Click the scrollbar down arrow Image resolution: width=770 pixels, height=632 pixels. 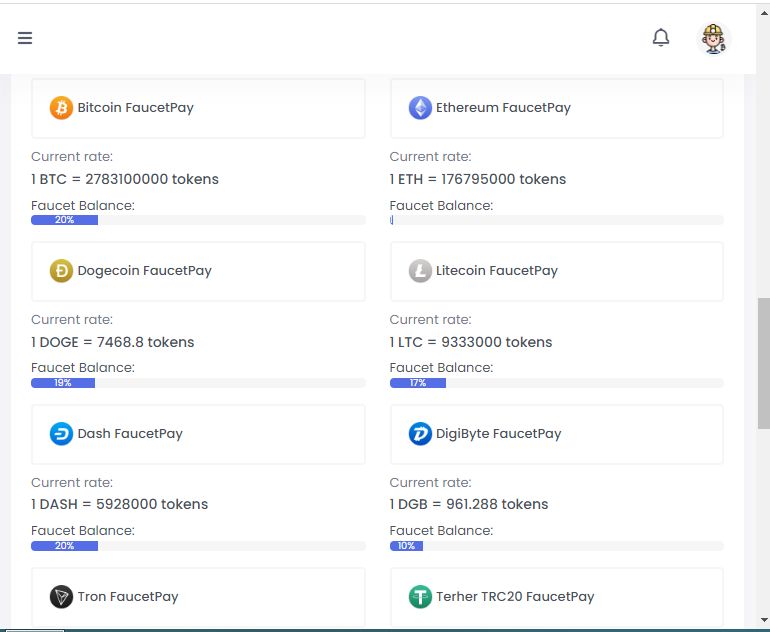coord(764,620)
